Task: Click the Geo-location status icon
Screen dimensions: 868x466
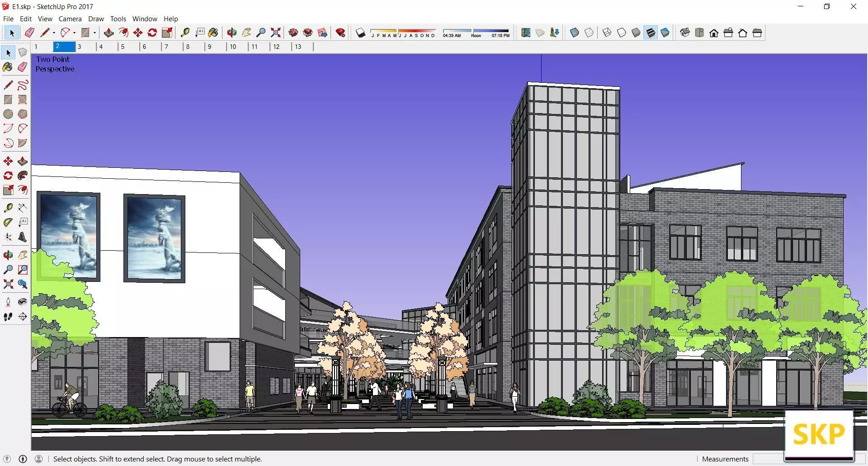Action: coord(7,459)
